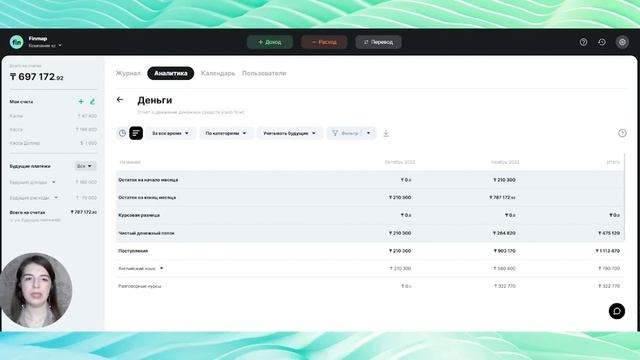This screenshot has width=640, height=360.
Task: Click the Разговорные курсы row label
Action: click(x=140, y=286)
